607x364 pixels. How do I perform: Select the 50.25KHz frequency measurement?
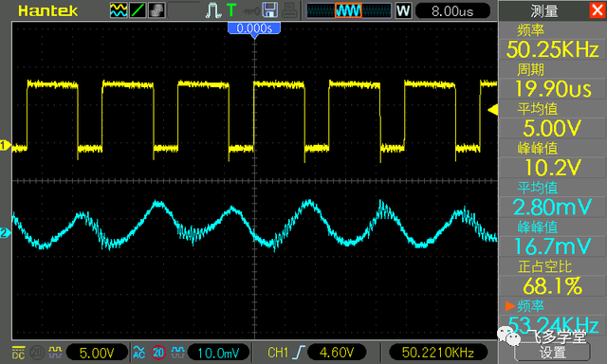pos(552,50)
